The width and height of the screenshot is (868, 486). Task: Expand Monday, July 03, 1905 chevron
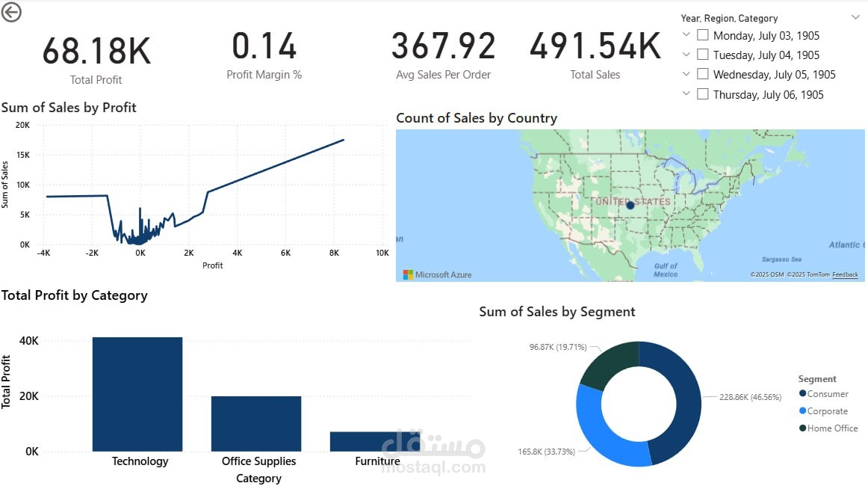[x=686, y=35]
